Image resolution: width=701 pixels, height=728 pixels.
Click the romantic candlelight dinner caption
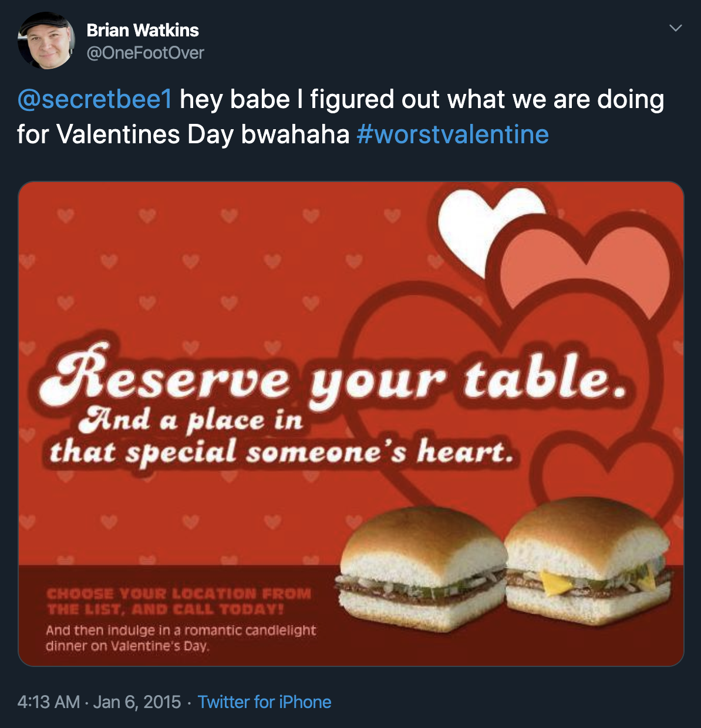click(182, 637)
